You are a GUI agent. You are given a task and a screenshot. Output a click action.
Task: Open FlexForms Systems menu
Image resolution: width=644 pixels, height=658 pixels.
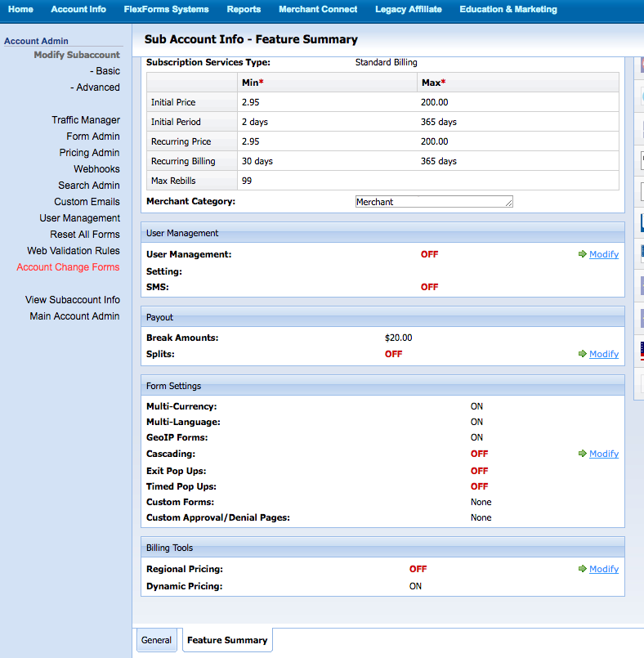coord(166,9)
